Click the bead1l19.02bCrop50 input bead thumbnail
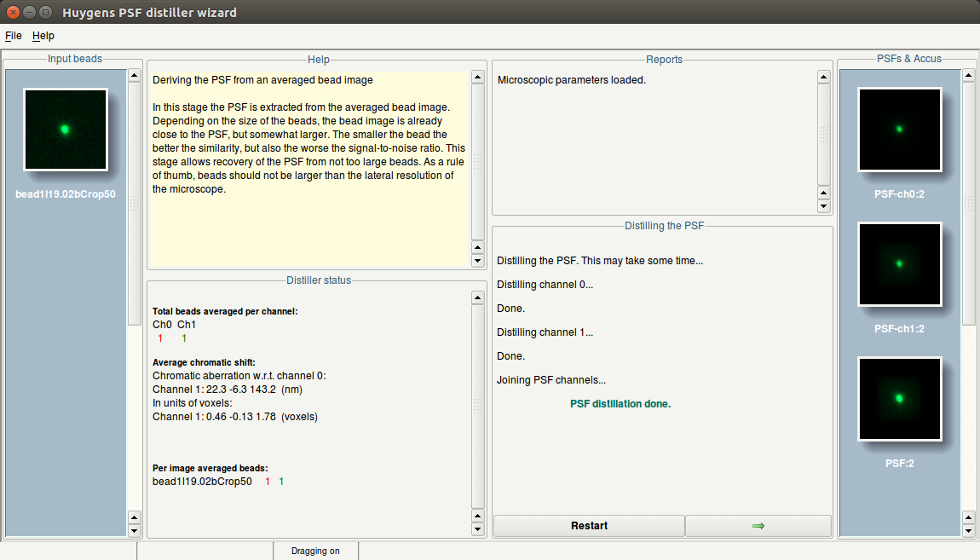Viewport: 980px width, 560px height. click(x=65, y=130)
